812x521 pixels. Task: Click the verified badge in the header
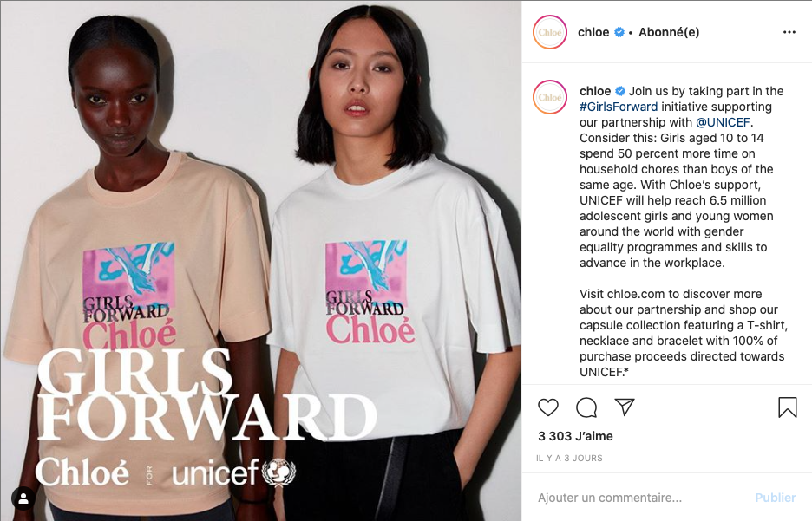619,32
